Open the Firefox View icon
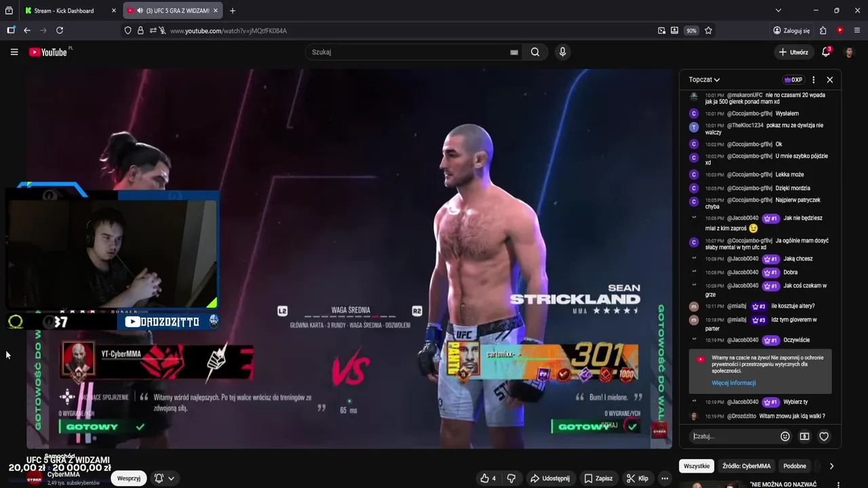Image resolution: width=868 pixels, height=488 pixels. tap(9, 11)
